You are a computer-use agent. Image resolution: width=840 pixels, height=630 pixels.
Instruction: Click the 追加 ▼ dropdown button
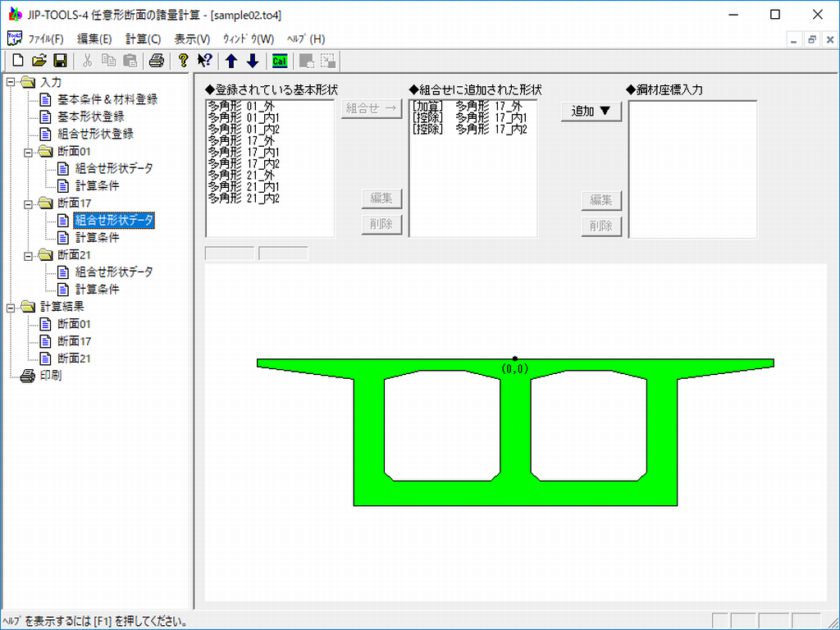click(x=591, y=112)
